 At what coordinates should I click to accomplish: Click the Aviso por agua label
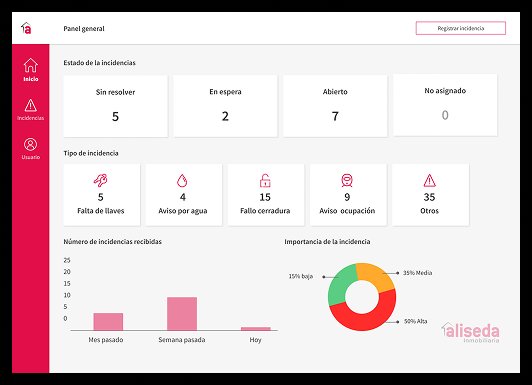pos(183,211)
